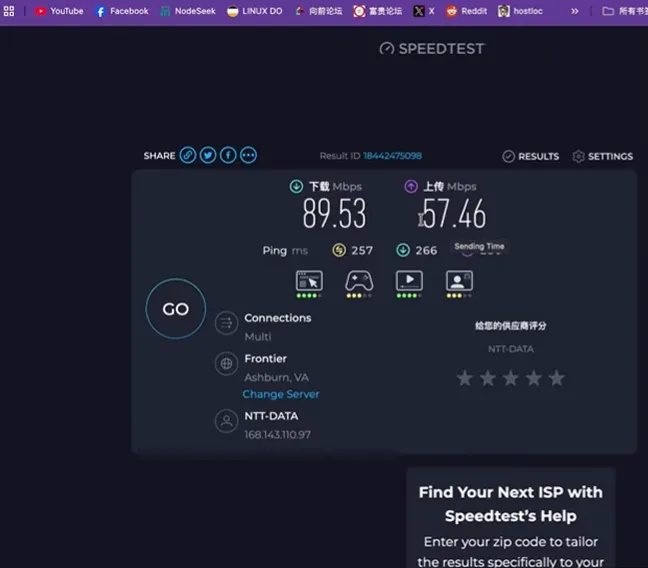This screenshot has width=648, height=568.
Task: Click the Frontier server name
Action: tap(265, 358)
